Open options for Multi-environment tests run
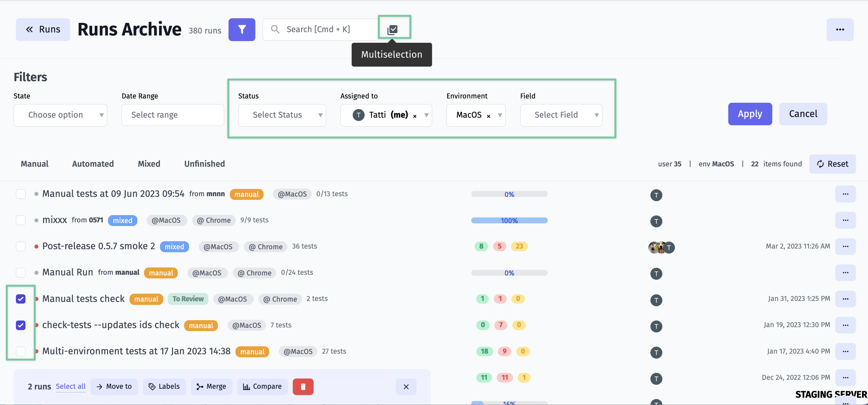The height and width of the screenshot is (405, 868). [x=845, y=351]
